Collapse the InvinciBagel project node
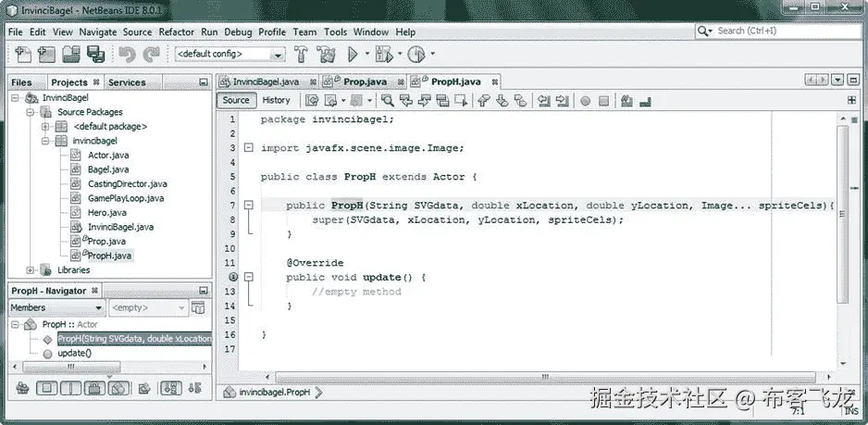Viewport: 868px width, 425px height. coord(15,97)
